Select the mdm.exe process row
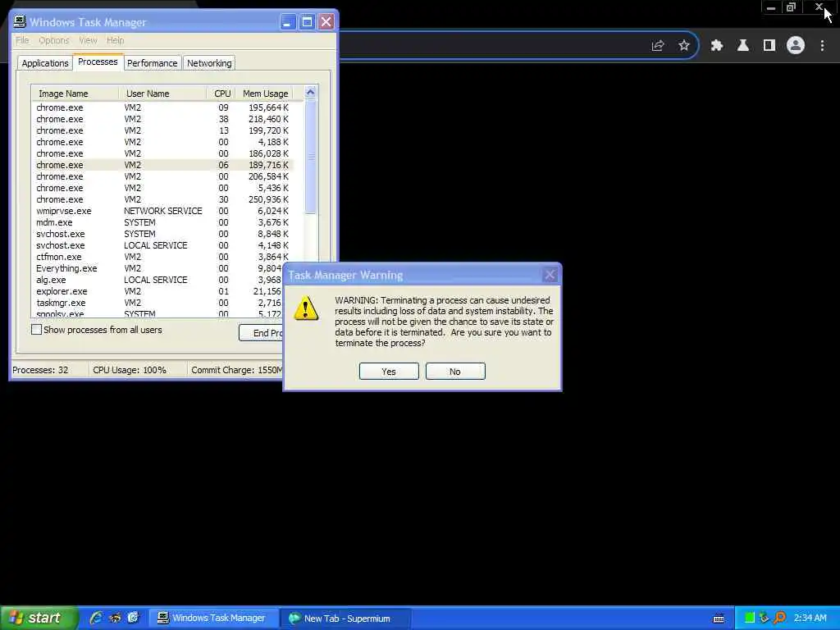This screenshot has height=630, width=840. [x=162, y=222]
